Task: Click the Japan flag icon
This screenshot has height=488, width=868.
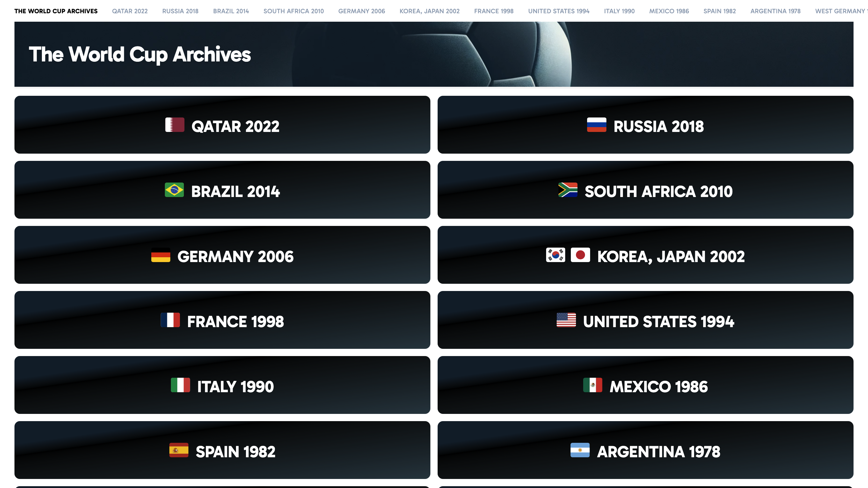Action: [580, 255]
